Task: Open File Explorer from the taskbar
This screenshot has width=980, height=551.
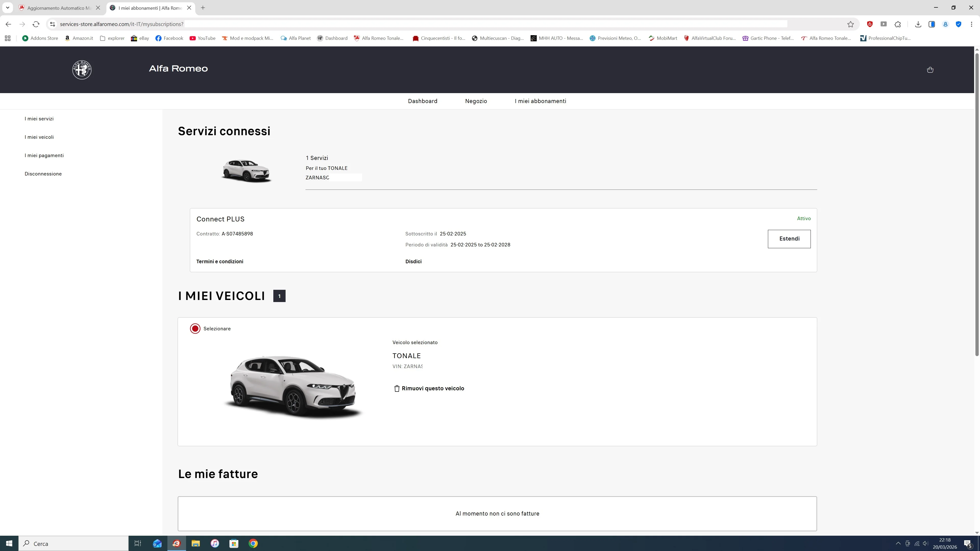Action: 195,543
